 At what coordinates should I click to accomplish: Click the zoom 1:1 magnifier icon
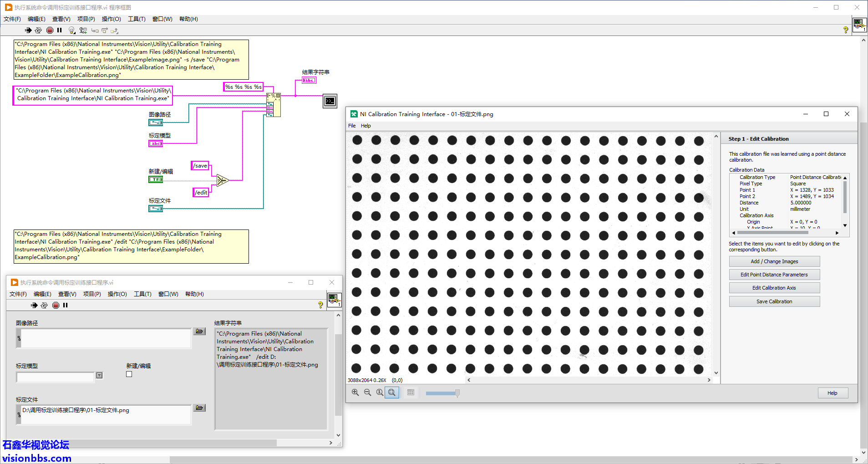tap(380, 393)
